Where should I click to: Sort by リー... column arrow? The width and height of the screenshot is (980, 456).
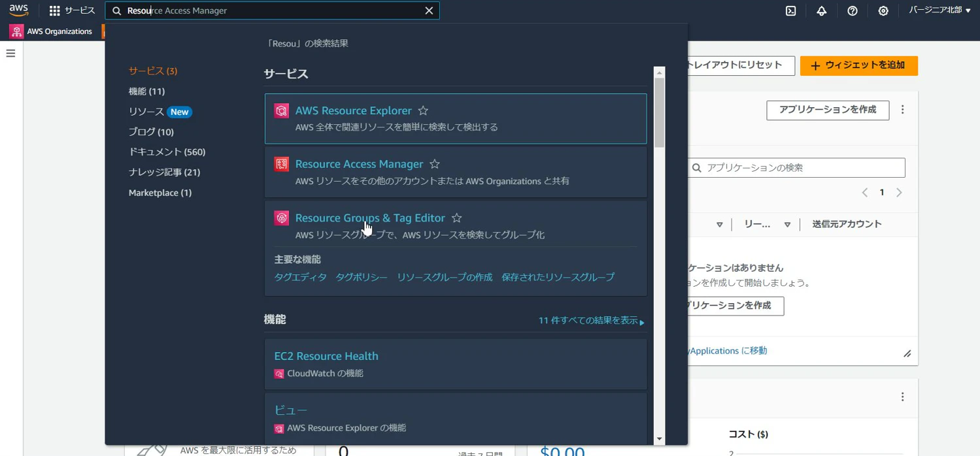click(787, 225)
